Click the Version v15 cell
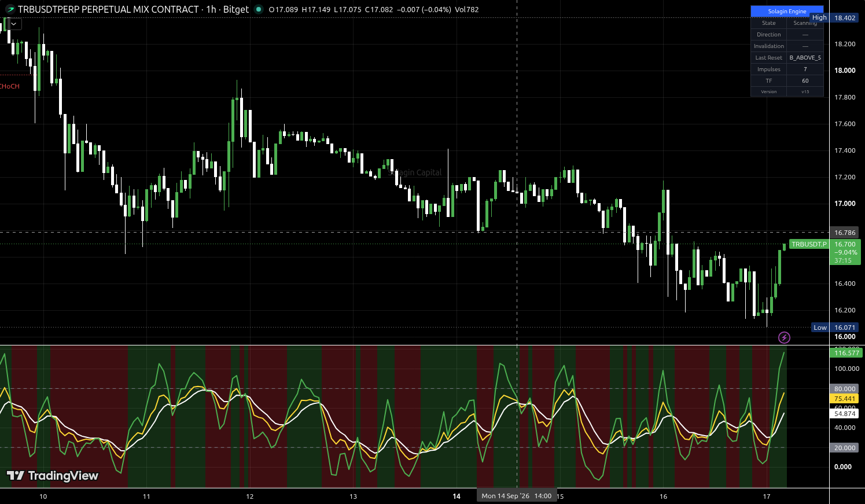865x504 pixels. (805, 92)
